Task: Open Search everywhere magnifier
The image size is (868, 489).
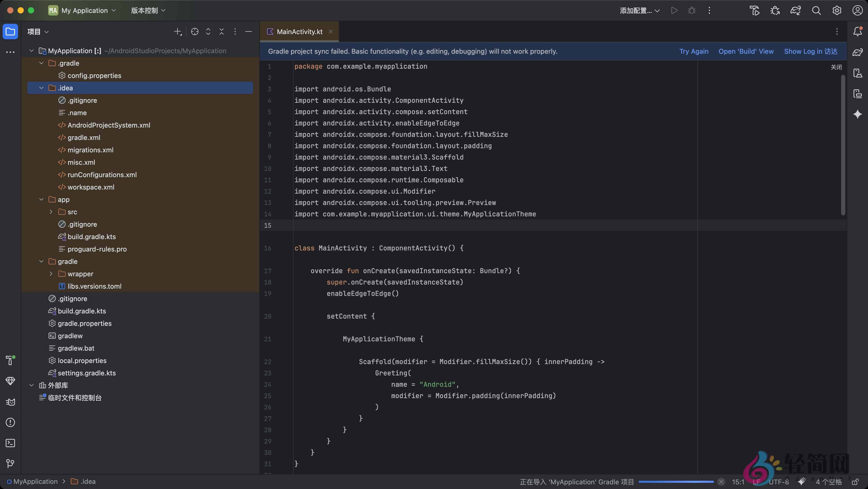Action: [816, 10]
